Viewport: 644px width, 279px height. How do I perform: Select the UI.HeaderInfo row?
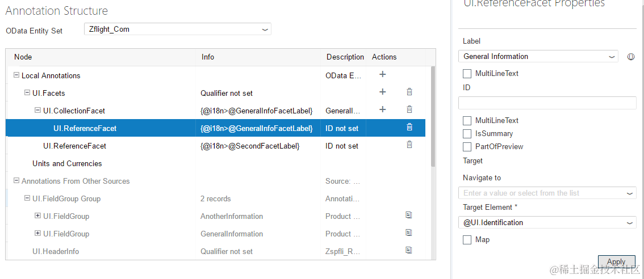point(215,251)
